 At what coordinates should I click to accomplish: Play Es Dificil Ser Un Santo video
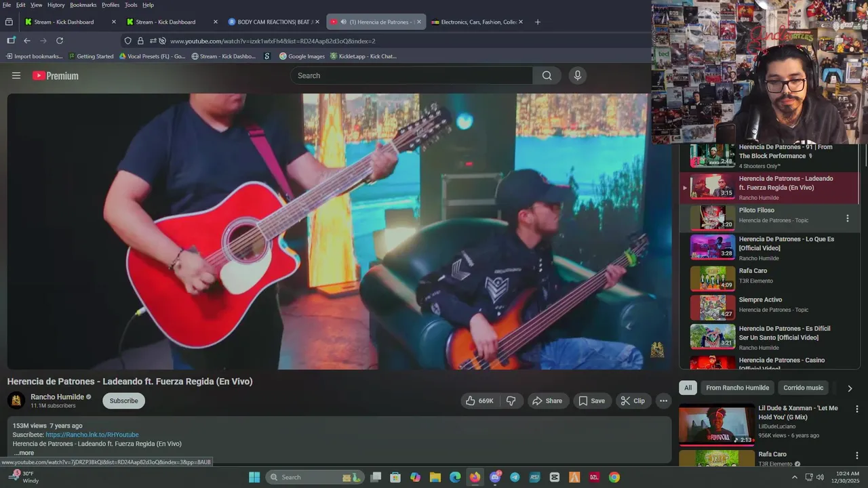pos(770,337)
